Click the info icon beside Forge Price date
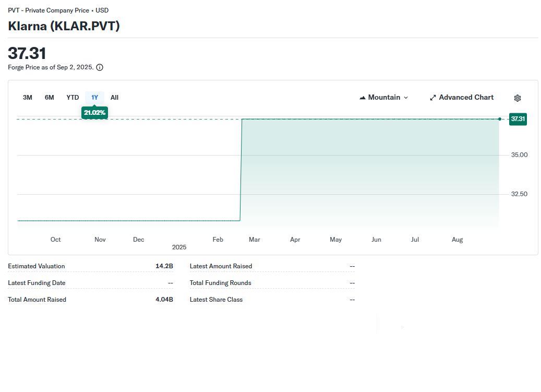This screenshot has width=541, height=392. pyautogui.click(x=99, y=67)
